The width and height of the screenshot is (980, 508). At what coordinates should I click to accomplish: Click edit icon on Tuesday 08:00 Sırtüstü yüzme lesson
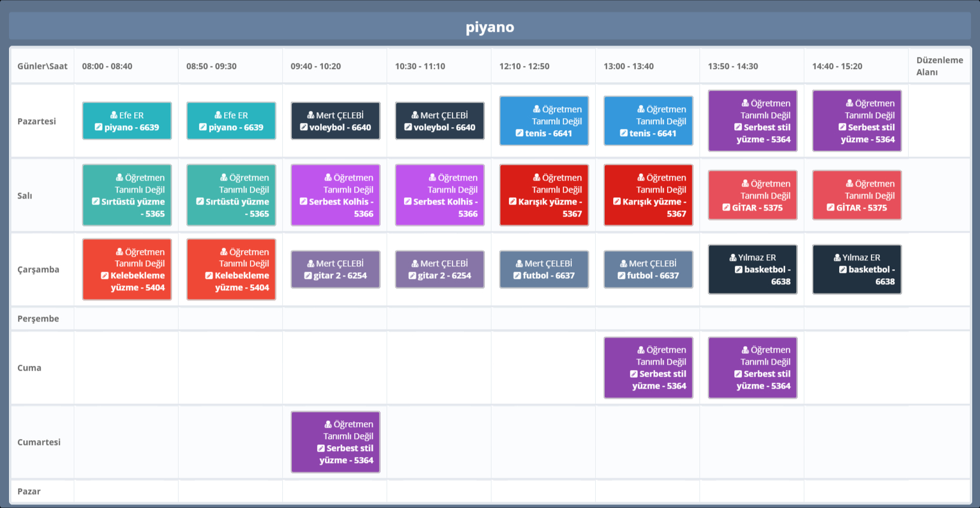pos(96,202)
